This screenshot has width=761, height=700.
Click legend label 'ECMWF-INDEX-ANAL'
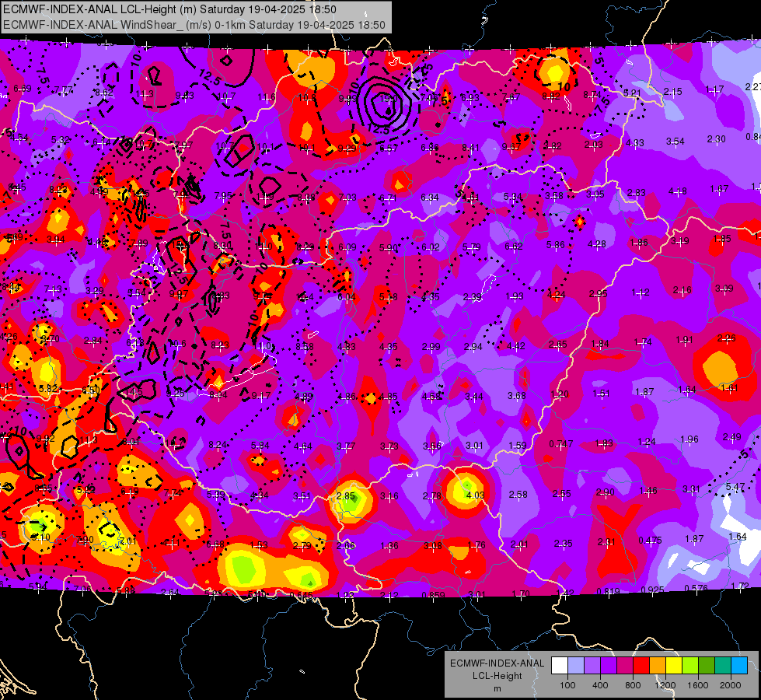497,663
